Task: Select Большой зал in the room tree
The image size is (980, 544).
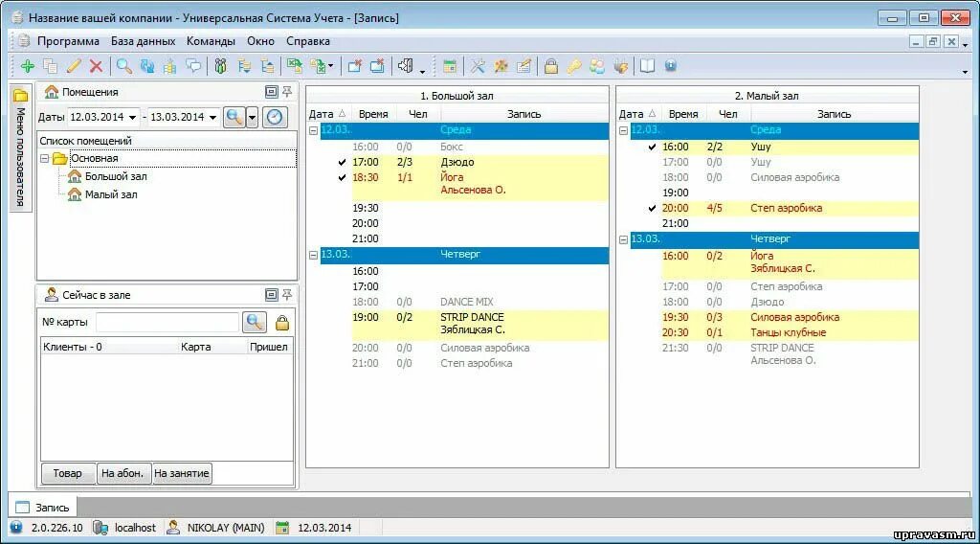Action: point(116,177)
